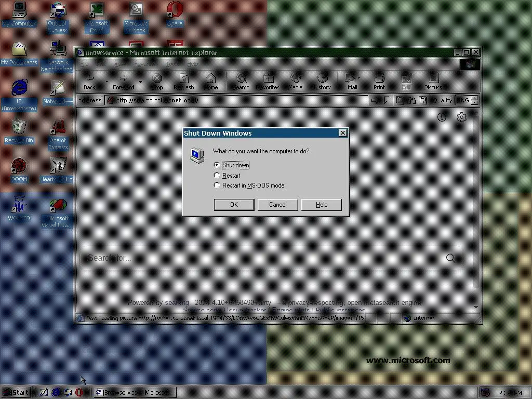
Task: Click the Browservice taskbar button
Action: tap(135, 393)
